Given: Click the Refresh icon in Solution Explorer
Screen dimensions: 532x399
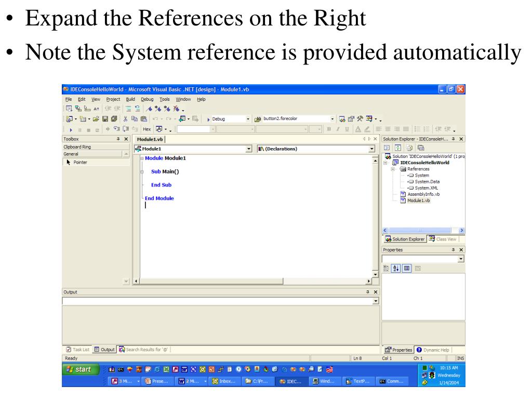Looking at the screenshot, I should 398,148.
